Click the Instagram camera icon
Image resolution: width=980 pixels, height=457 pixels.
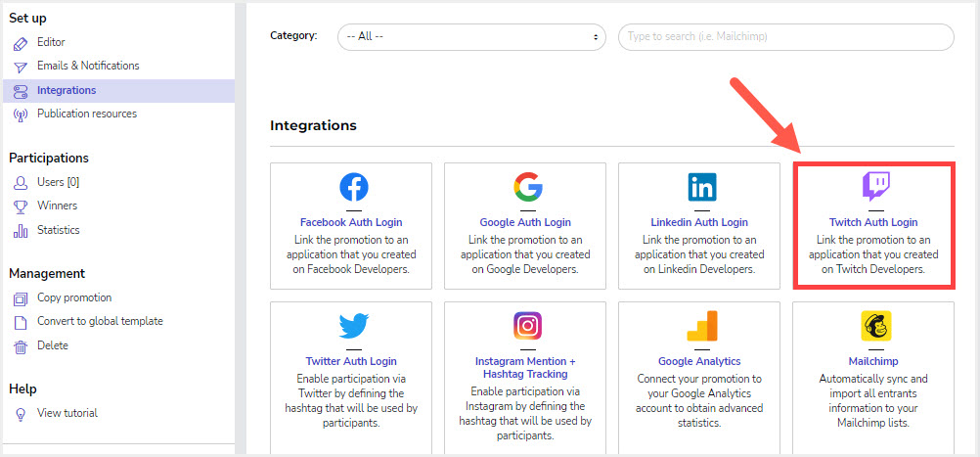528,326
